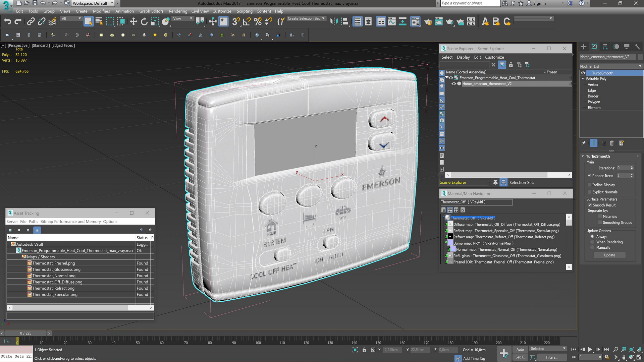Toggle Angle Snap
The width and height of the screenshot is (644, 362).
pos(247,22)
